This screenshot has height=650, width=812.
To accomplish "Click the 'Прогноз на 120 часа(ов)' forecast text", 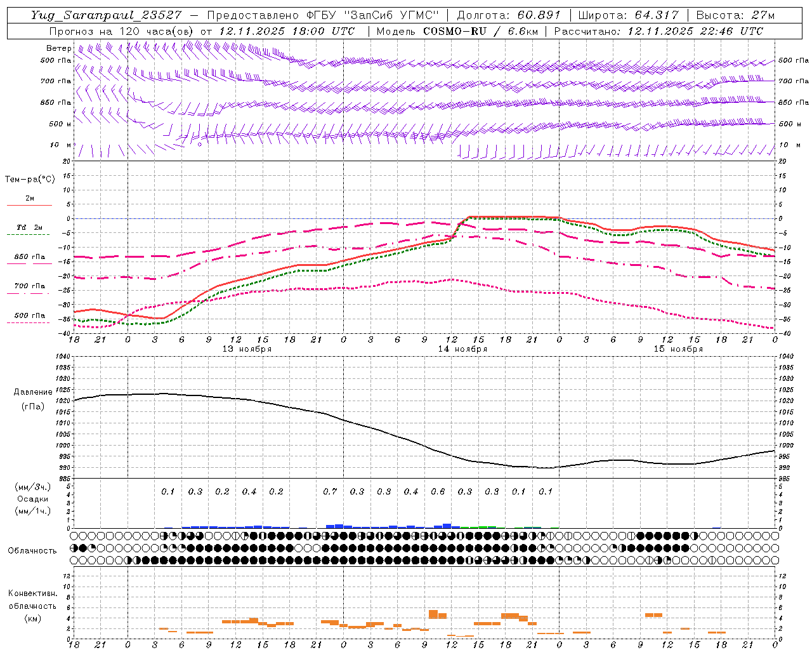I will click(x=122, y=31).
